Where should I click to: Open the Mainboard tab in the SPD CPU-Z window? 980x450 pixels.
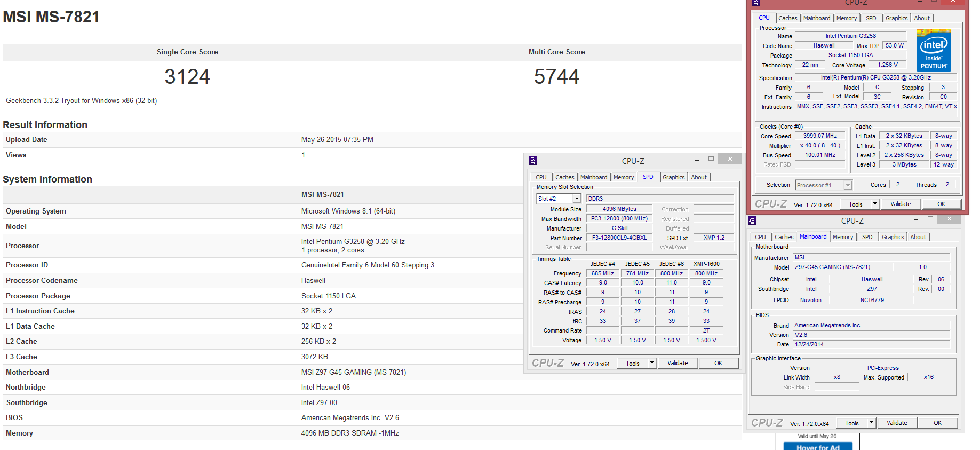(594, 177)
